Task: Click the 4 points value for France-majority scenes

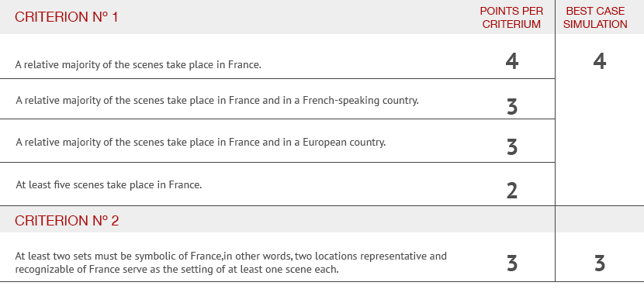Action: (512, 62)
